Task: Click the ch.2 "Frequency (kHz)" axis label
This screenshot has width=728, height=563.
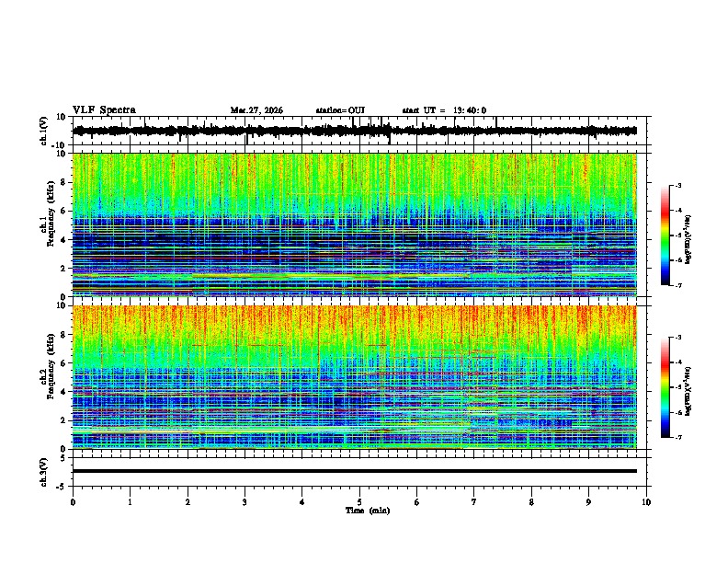Action: (51, 366)
